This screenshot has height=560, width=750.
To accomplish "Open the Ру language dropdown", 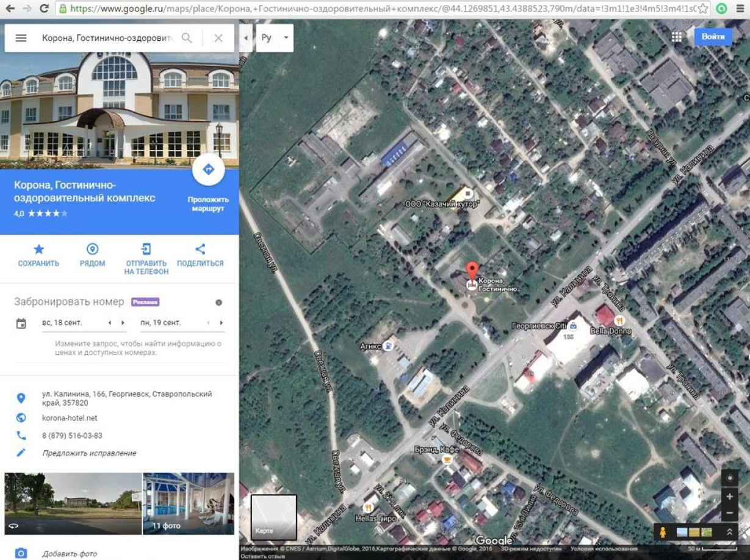I will pos(275,38).
